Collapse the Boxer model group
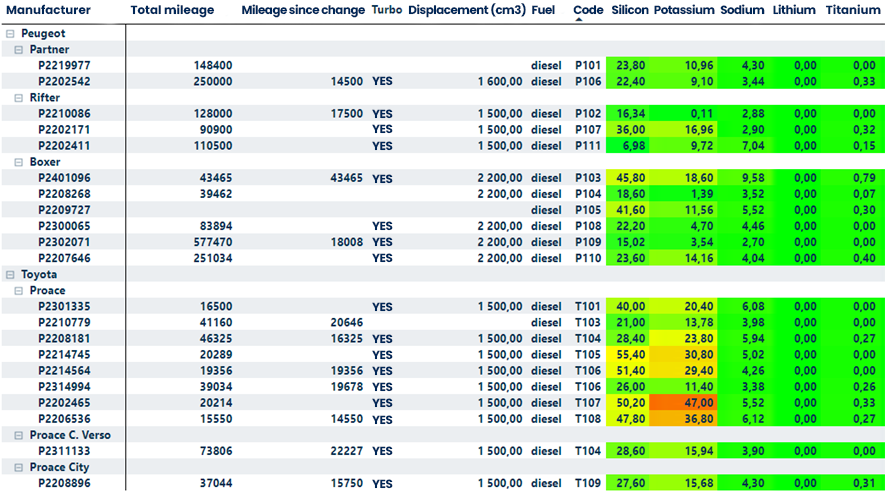This screenshot has width=885, height=493. pyautogui.click(x=20, y=162)
